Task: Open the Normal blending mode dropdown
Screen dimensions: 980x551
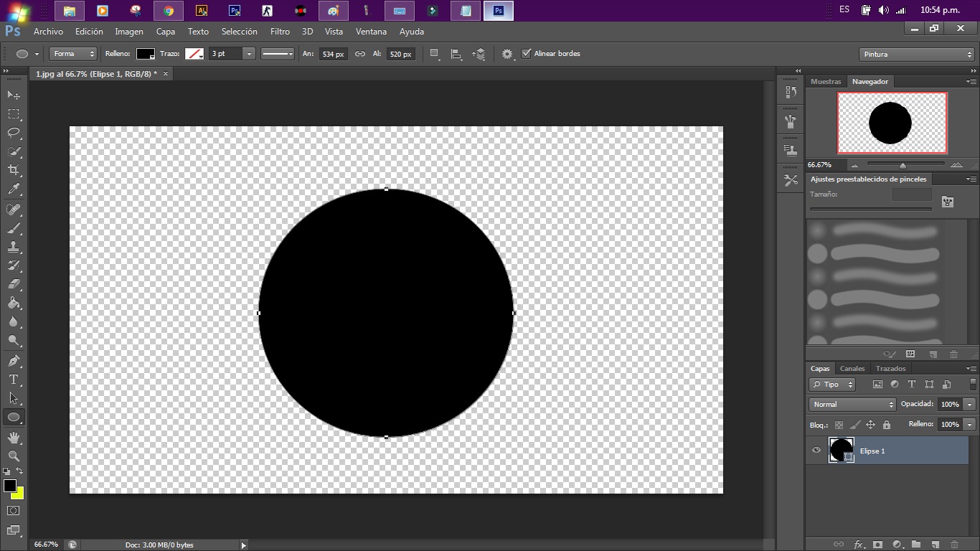Action: click(852, 405)
